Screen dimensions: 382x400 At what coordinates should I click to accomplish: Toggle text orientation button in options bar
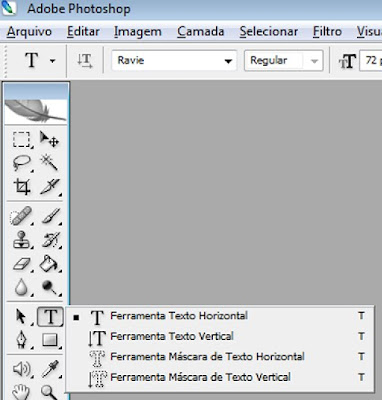pos(85,61)
